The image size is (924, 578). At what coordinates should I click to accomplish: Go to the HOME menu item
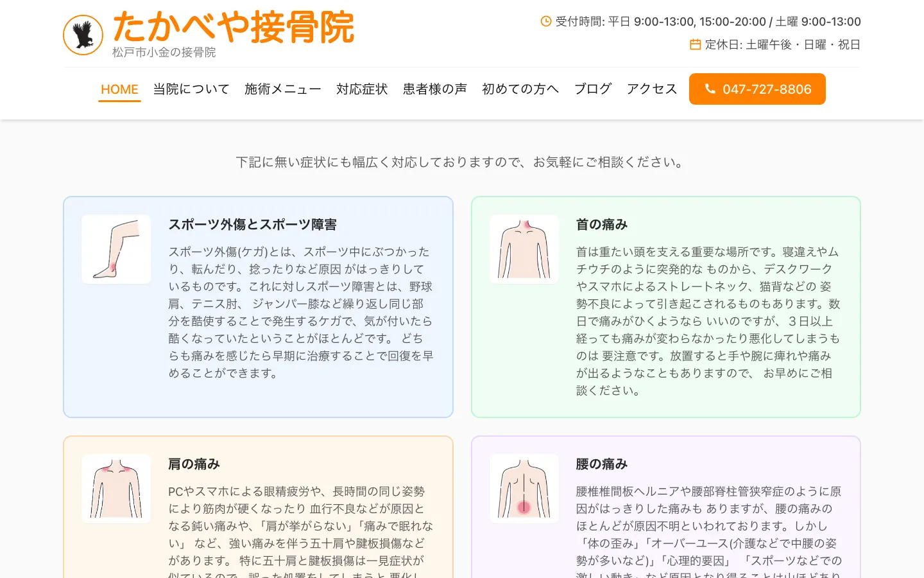coord(119,89)
